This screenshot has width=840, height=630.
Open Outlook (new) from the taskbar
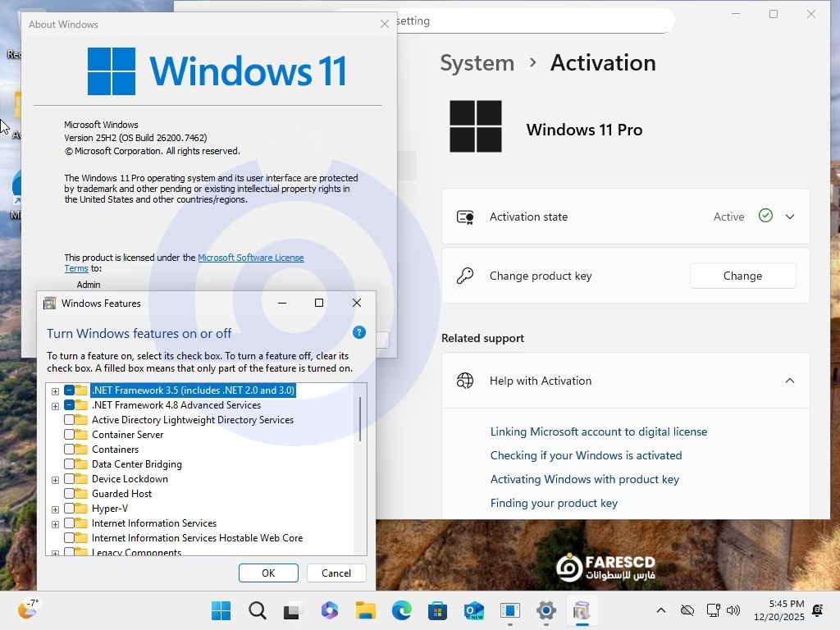point(473,611)
